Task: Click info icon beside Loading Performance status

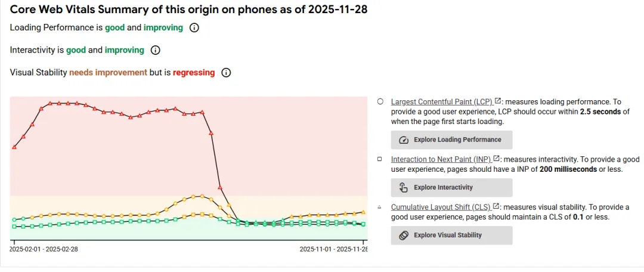Action: coord(194,27)
